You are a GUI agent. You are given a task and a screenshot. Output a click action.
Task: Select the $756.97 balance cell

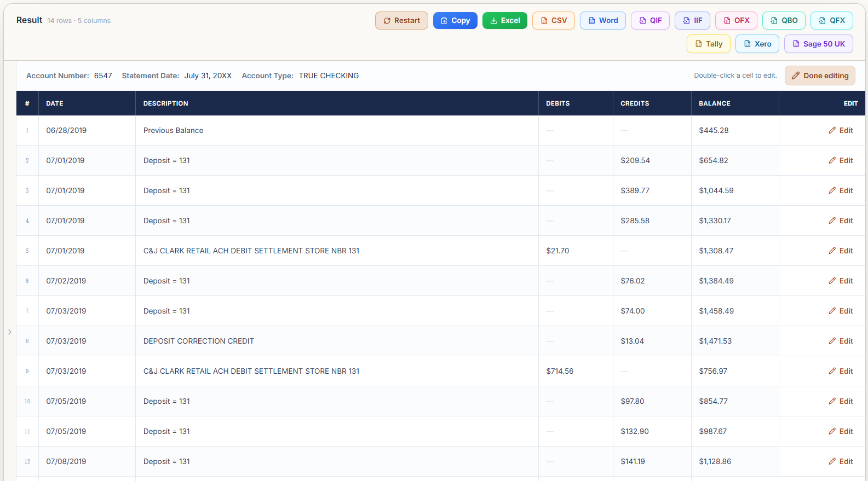(x=735, y=372)
